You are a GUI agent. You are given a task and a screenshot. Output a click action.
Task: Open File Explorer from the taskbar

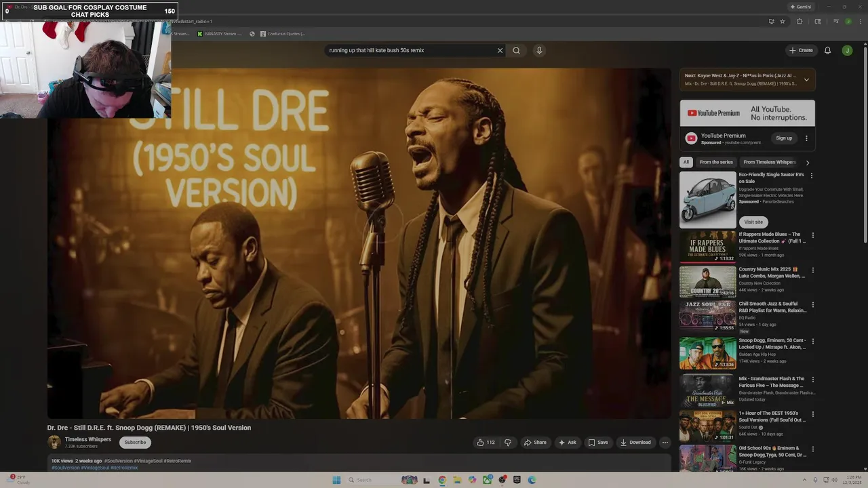tap(457, 480)
